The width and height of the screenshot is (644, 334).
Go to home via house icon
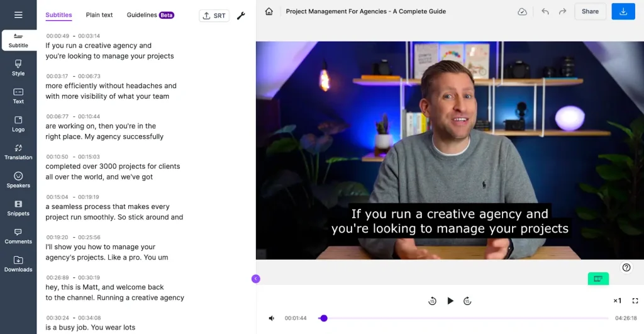(x=269, y=11)
